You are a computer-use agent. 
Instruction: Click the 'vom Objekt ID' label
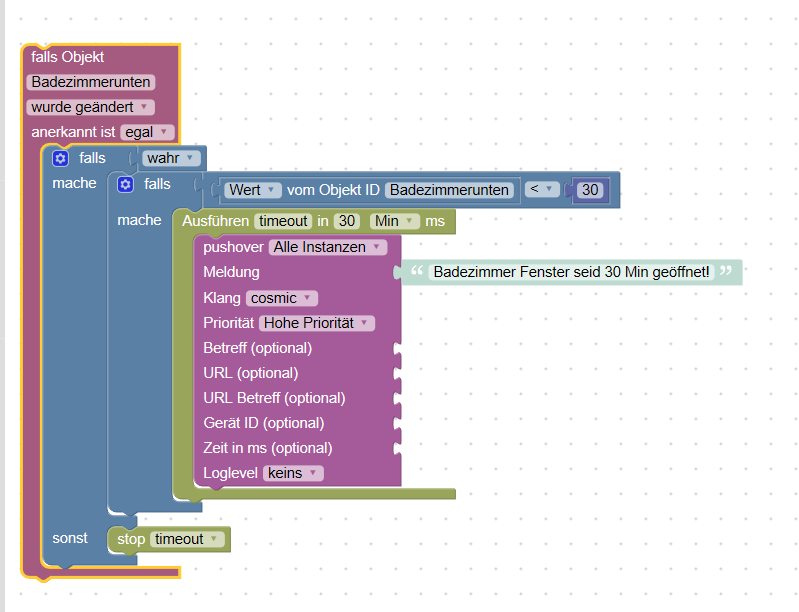tap(333, 190)
